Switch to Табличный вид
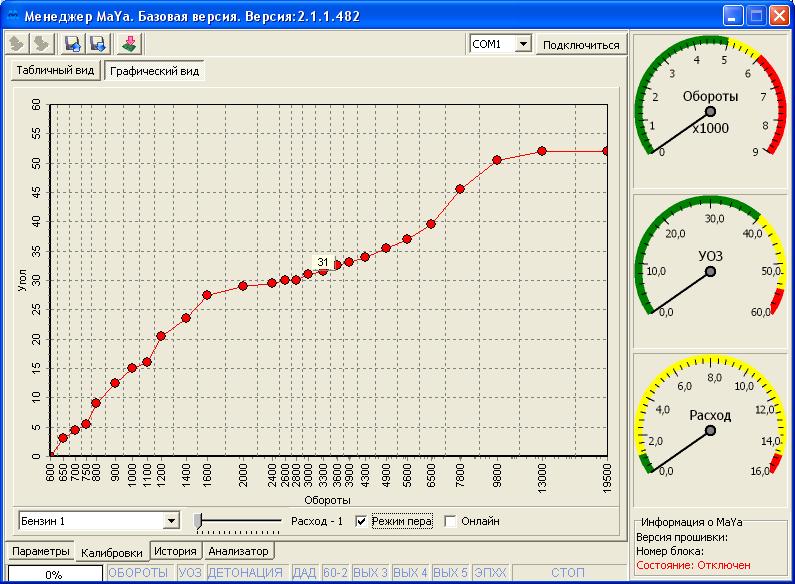The width and height of the screenshot is (795, 584). [x=55, y=72]
